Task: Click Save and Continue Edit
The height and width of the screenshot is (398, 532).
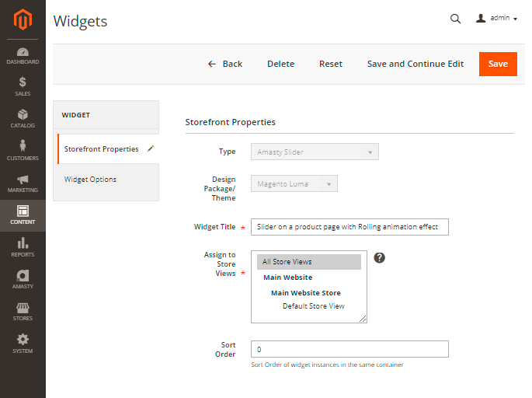Action: 415,64
